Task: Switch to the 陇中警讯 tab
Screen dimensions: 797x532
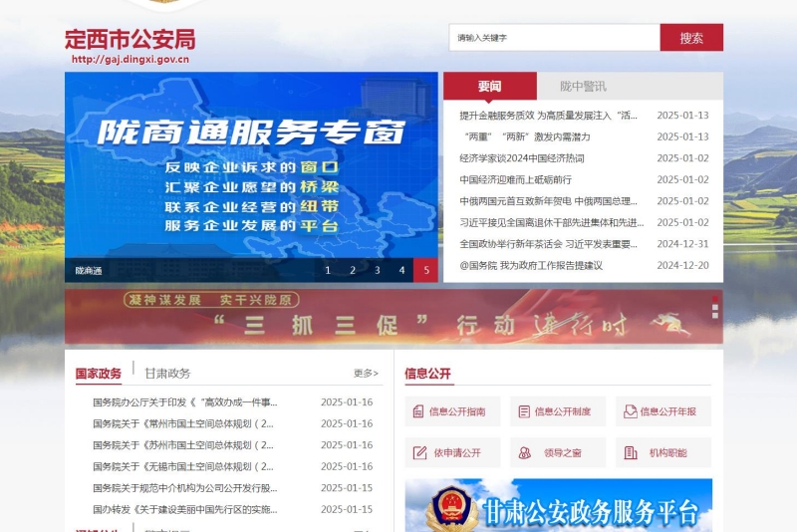Action: (x=583, y=87)
